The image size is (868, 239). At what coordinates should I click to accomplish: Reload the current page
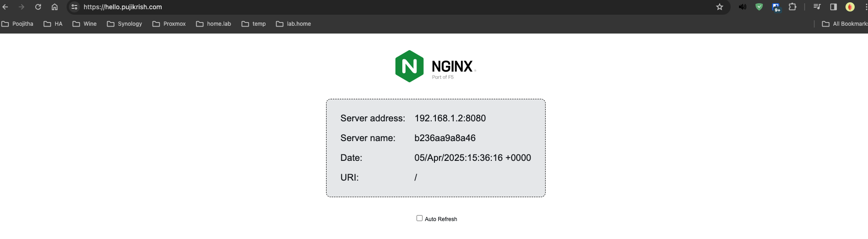[38, 7]
